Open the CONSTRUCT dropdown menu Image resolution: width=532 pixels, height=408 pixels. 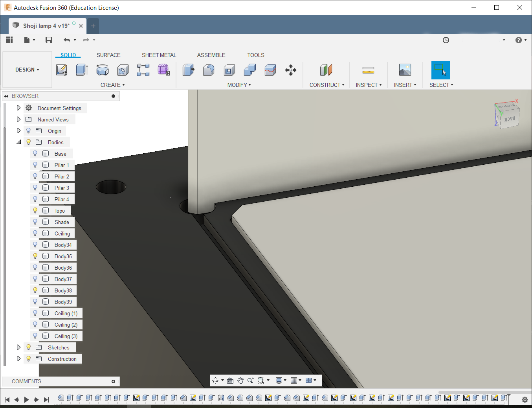(327, 85)
